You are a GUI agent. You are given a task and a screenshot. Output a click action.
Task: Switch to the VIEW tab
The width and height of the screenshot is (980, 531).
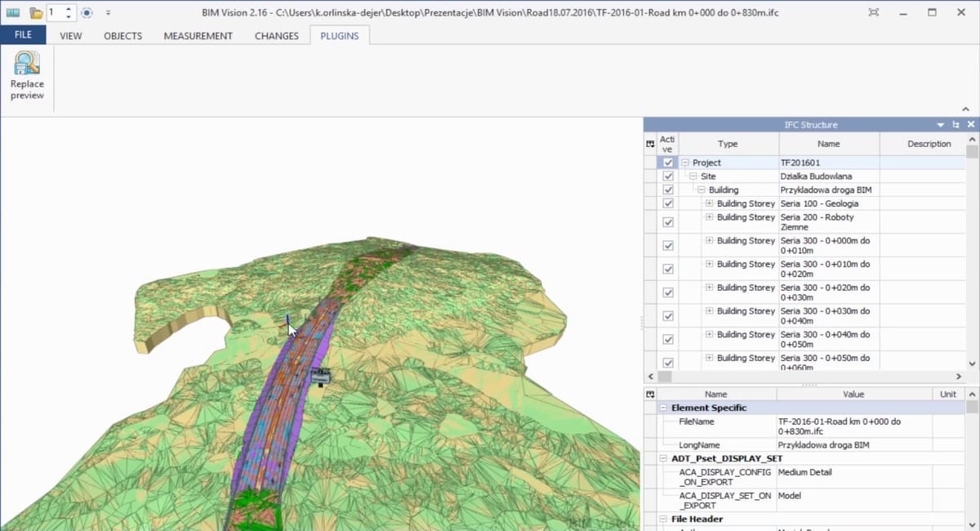[70, 36]
